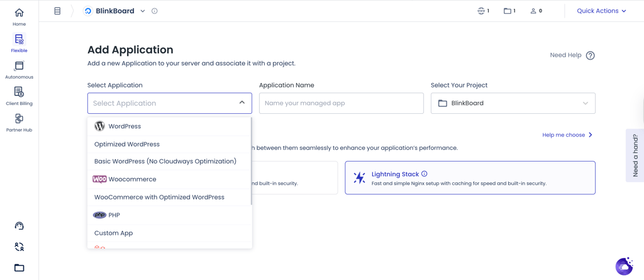
Task: Click the Need Help question mark icon
Action: point(590,55)
